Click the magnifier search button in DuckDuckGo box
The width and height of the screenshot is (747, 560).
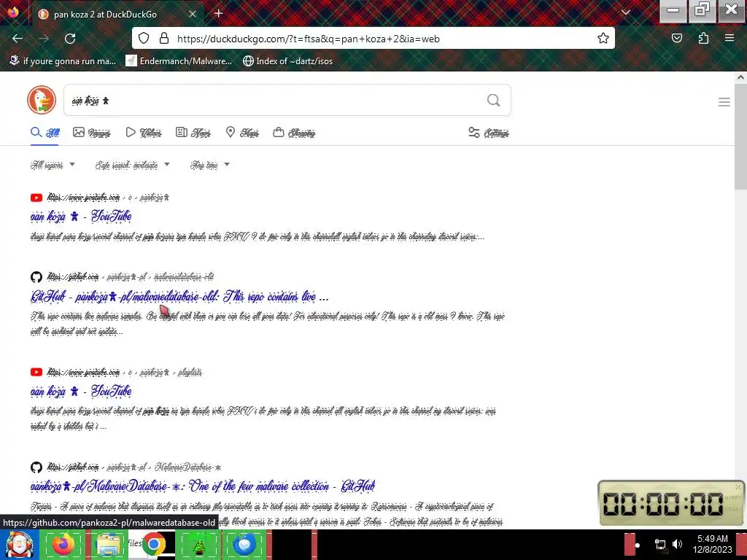click(494, 100)
